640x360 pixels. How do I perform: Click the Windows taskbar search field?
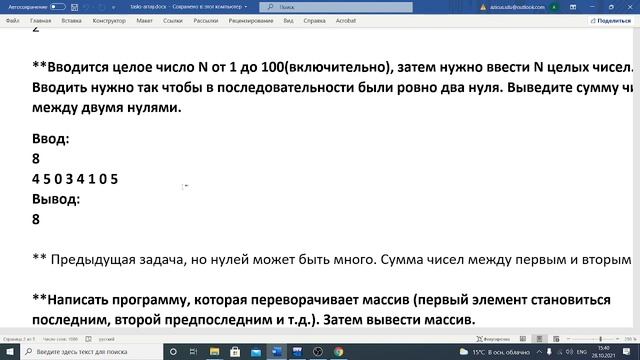click(91, 351)
